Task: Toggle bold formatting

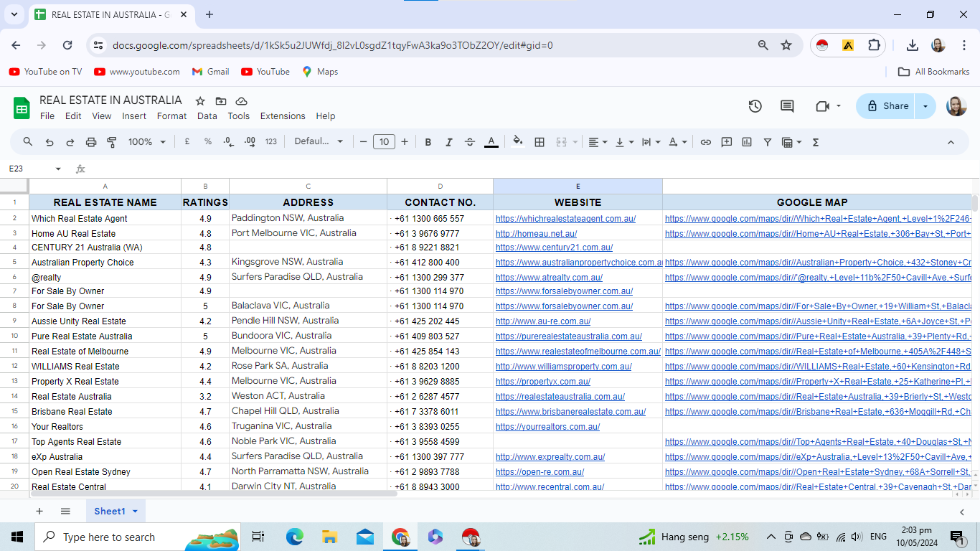Action: coord(428,142)
